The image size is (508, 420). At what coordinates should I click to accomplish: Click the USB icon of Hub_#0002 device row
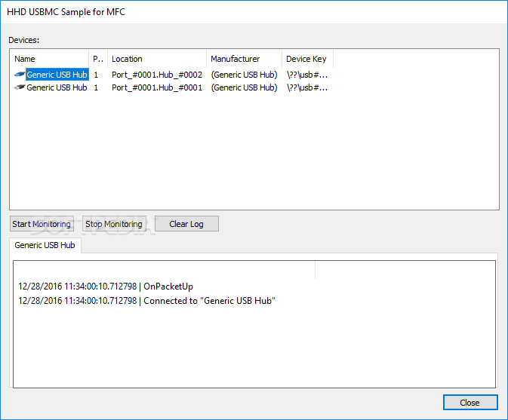click(20, 75)
